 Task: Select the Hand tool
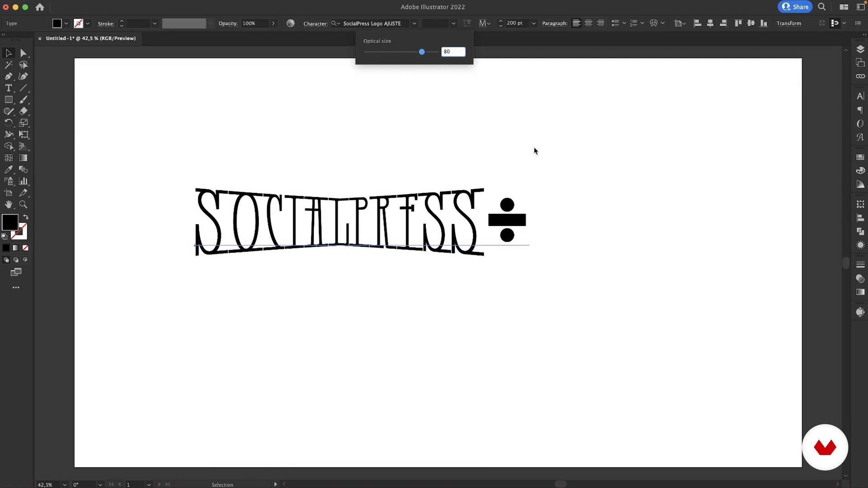9,205
